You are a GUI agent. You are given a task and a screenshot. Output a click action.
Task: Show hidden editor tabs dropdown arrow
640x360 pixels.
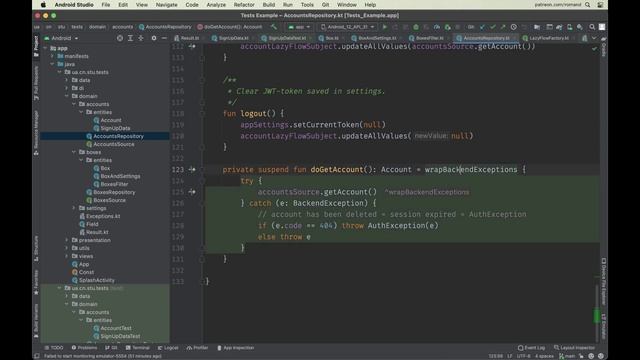coord(594,38)
